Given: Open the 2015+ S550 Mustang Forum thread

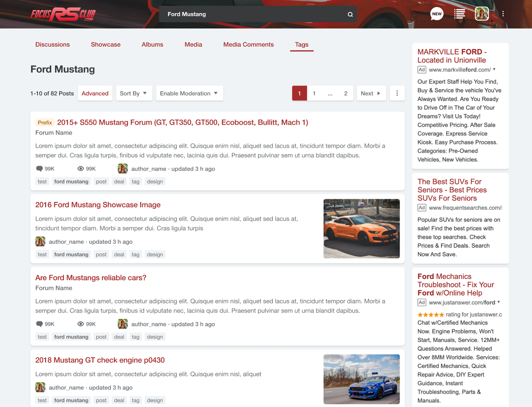Looking at the screenshot, I should coord(183,122).
